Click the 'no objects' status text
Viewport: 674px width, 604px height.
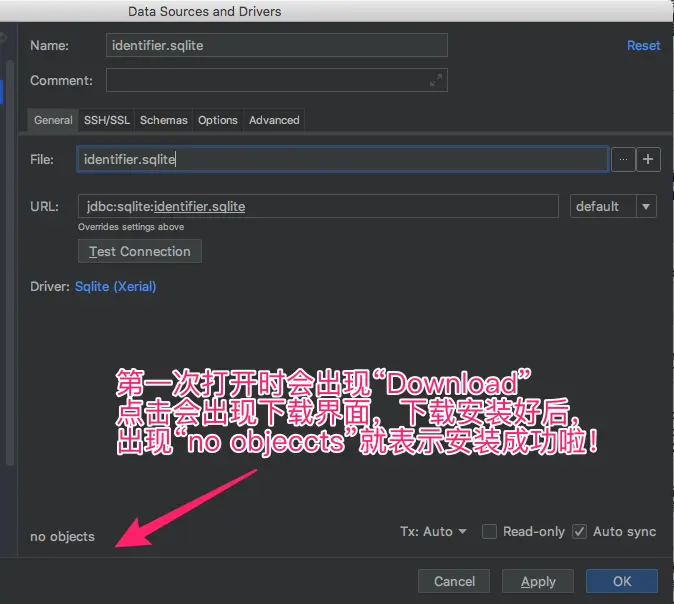[62, 537]
